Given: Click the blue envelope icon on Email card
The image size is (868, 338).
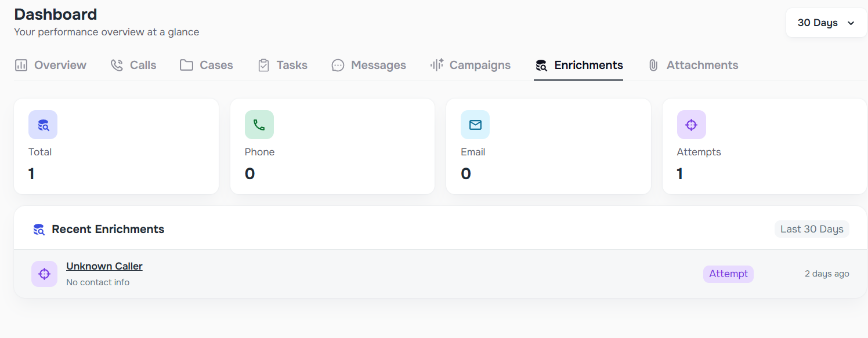Looking at the screenshot, I should click(x=475, y=124).
